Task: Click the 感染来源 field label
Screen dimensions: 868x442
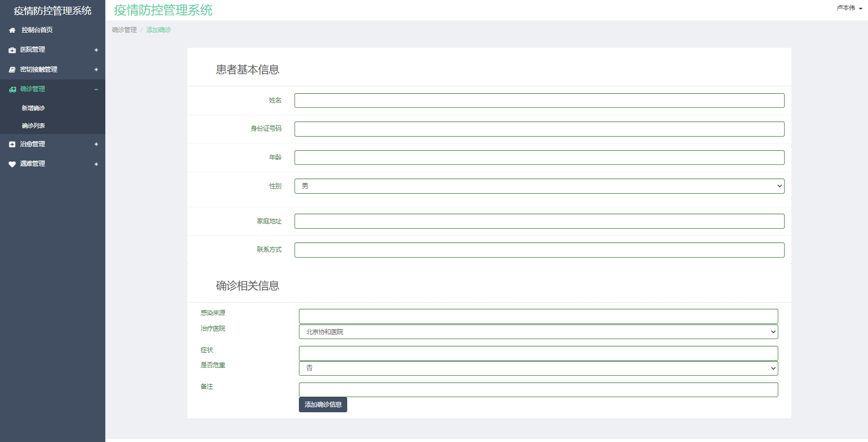Action: (213, 313)
